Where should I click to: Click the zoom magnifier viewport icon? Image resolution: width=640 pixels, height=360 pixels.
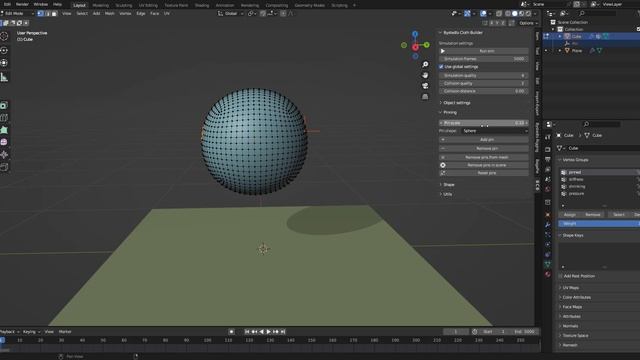[425, 64]
